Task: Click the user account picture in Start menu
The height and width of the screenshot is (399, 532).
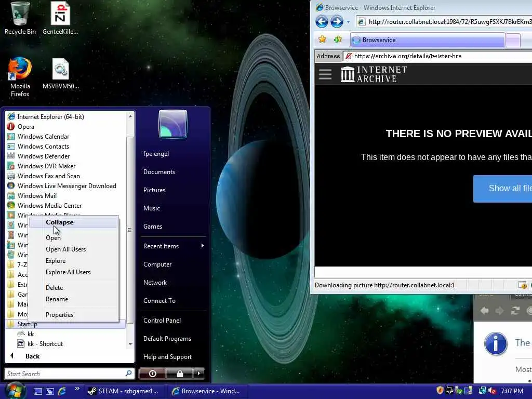Action: tap(172, 124)
